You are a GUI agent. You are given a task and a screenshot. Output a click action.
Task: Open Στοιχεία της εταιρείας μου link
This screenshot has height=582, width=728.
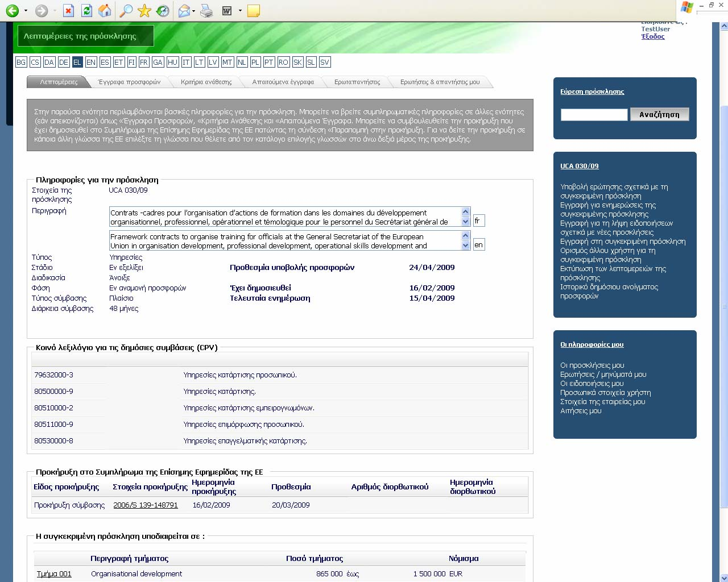click(x=602, y=401)
